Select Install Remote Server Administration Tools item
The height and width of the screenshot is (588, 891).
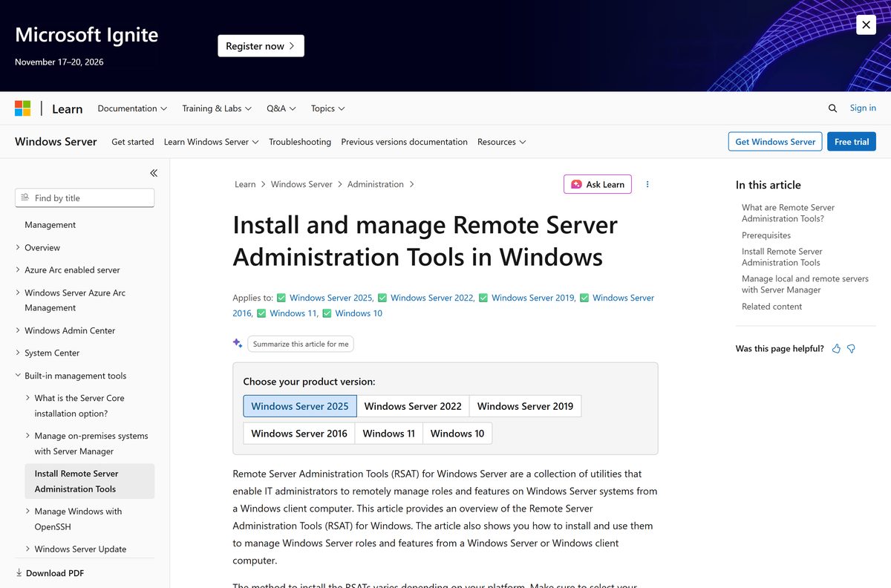89,481
